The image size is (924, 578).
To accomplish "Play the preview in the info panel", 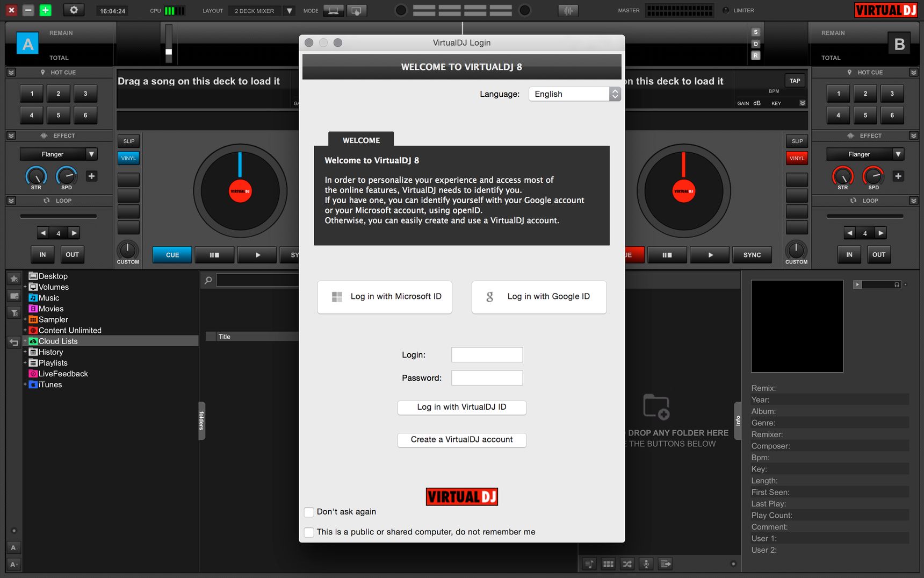I will [x=857, y=285].
